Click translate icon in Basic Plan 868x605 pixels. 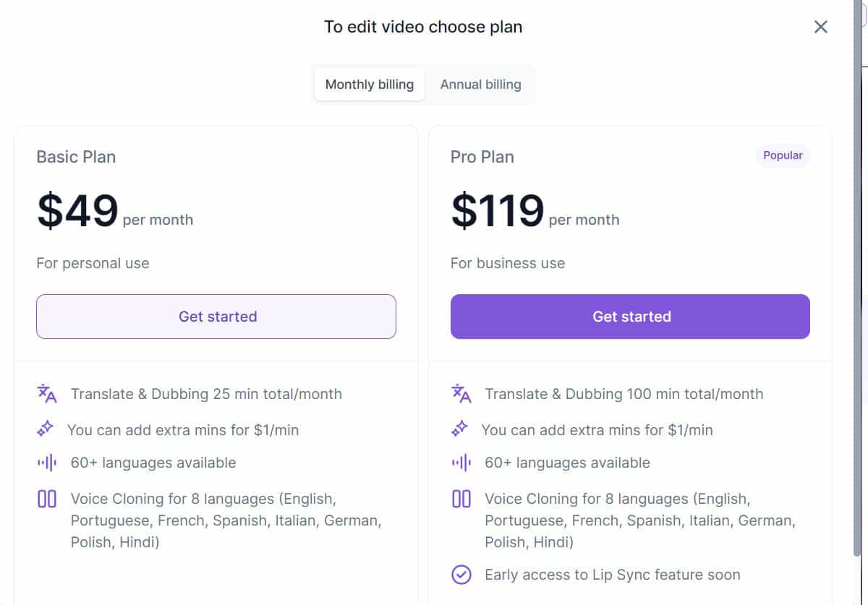tap(47, 394)
